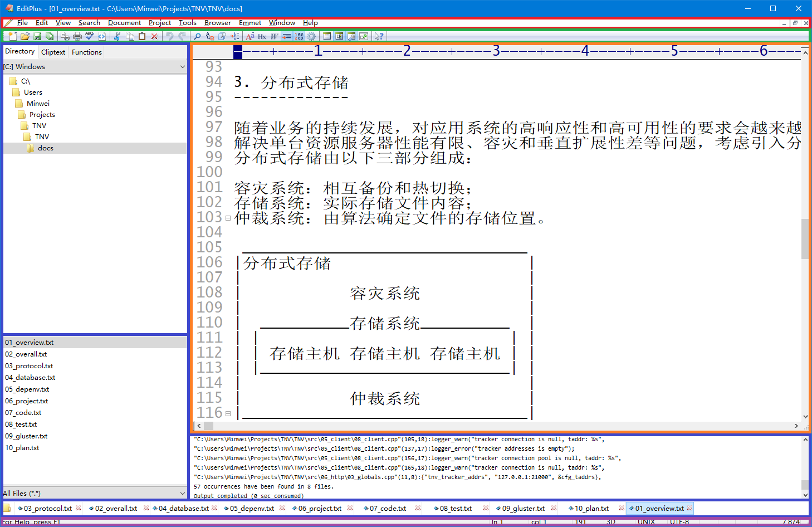Run the ABC spell check icon

(x=90, y=36)
